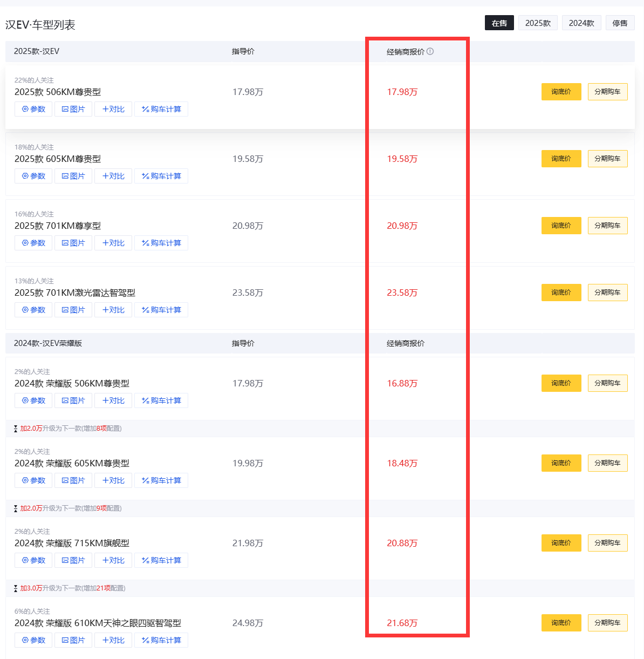The width and height of the screenshot is (644, 659).
Task: Open 参数 for 2025款 605KM尊贵型
Action: coord(33,176)
